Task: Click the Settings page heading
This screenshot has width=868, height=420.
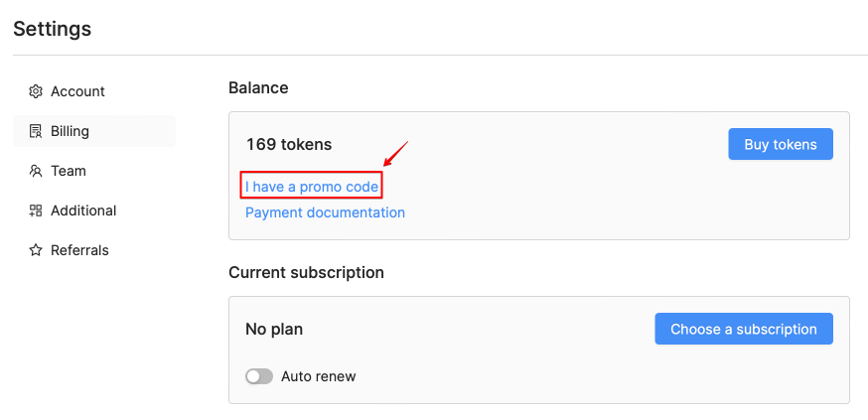Action: tap(52, 29)
